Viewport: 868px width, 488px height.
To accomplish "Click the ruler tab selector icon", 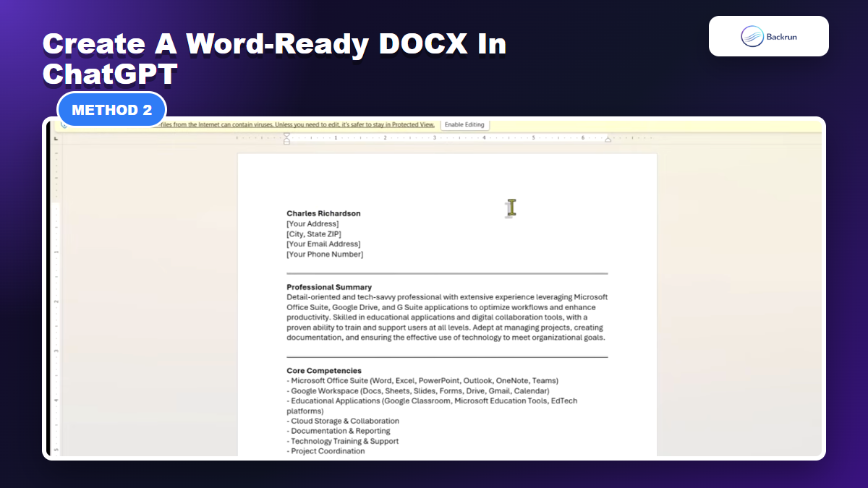I will pos(56,137).
